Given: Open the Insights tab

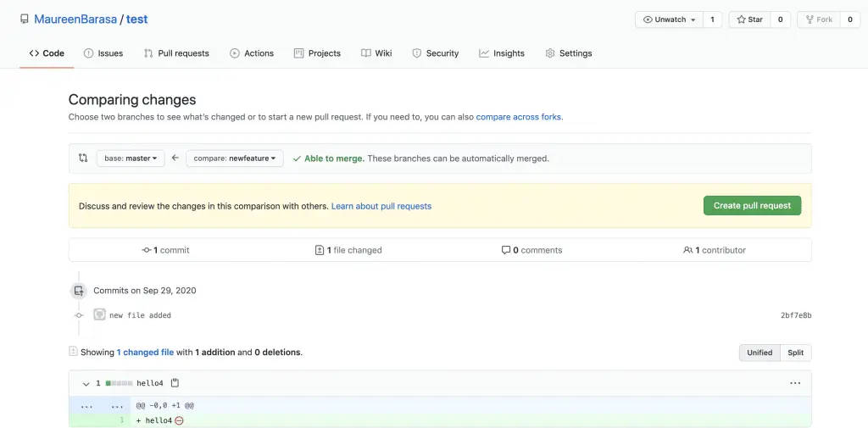Looking at the screenshot, I should [x=502, y=53].
